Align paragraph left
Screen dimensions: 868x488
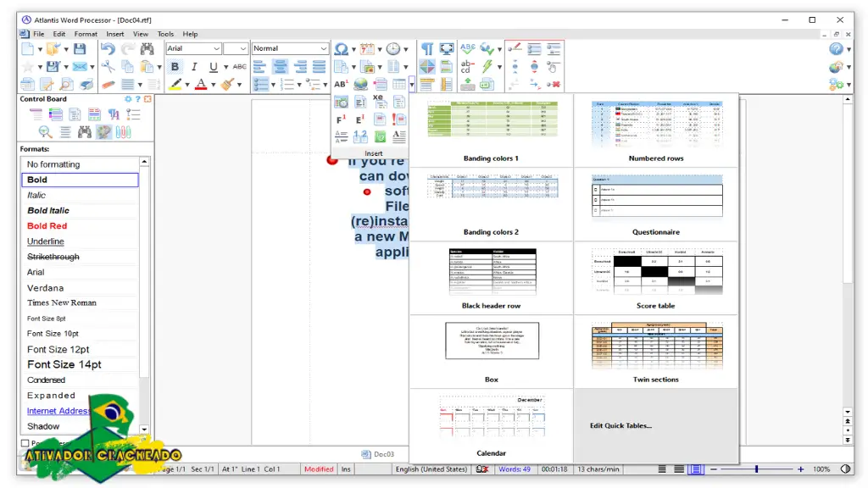259,67
